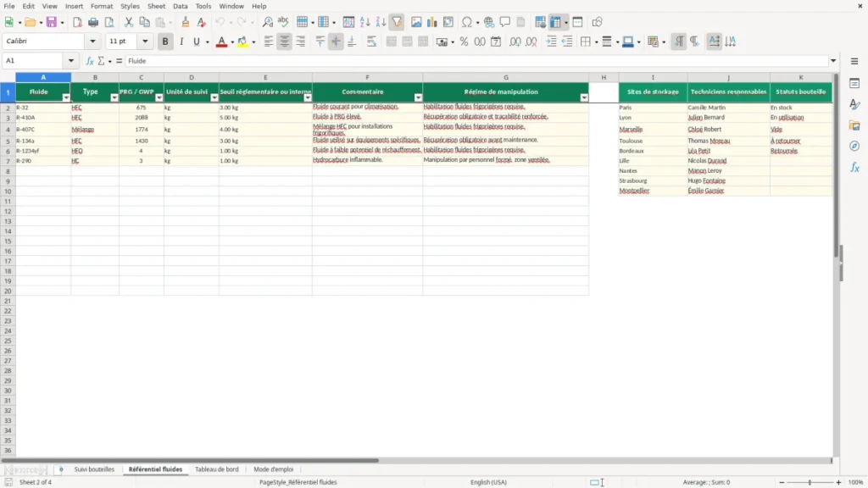Sort ascending with the A-Z icon
The height and width of the screenshot is (488, 868).
coord(364,22)
